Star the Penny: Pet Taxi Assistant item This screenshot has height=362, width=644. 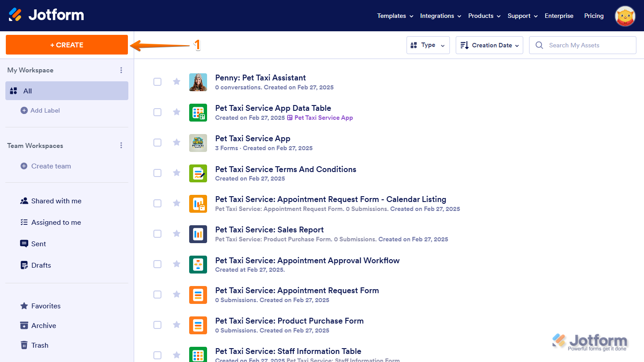click(x=176, y=82)
